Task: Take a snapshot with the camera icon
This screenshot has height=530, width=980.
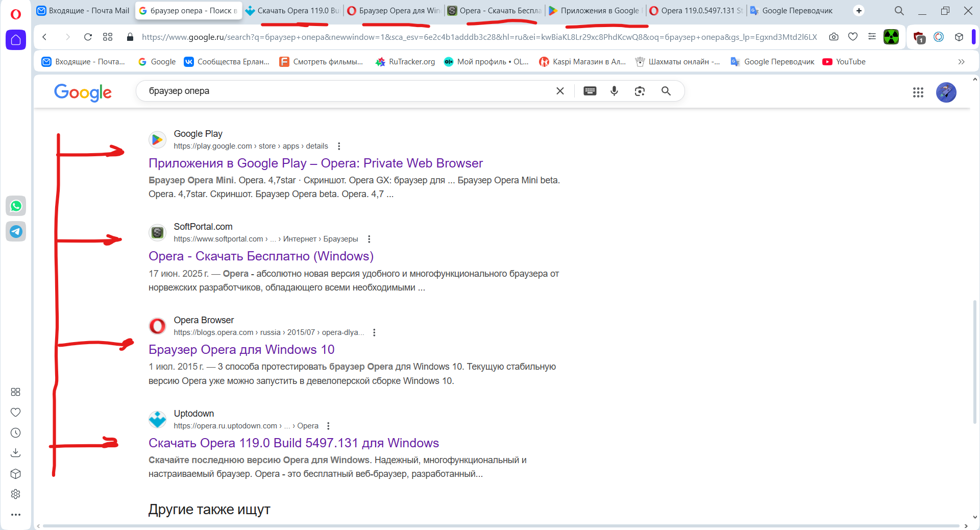Action: coord(834,37)
